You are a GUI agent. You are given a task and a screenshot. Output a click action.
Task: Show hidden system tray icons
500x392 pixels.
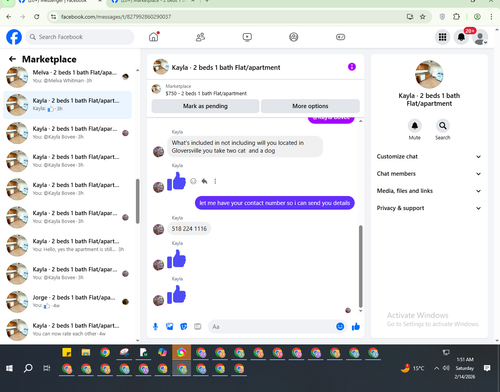[x=436, y=368]
